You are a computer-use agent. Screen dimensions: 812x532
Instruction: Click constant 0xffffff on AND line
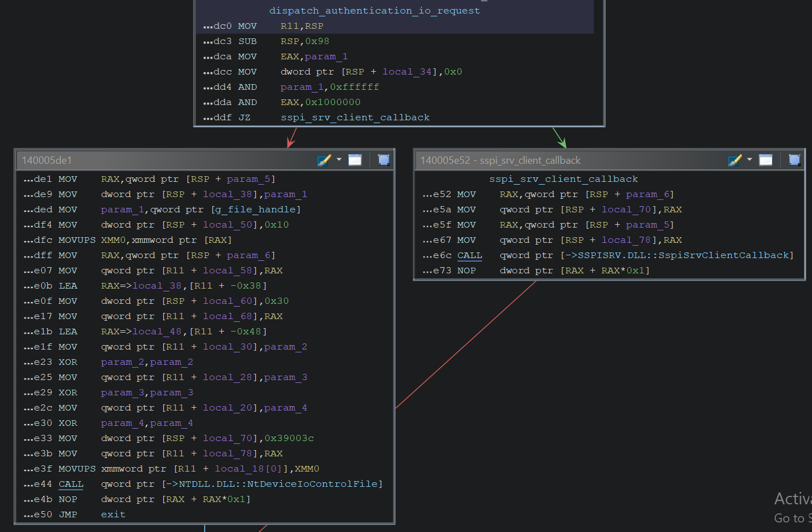(355, 87)
